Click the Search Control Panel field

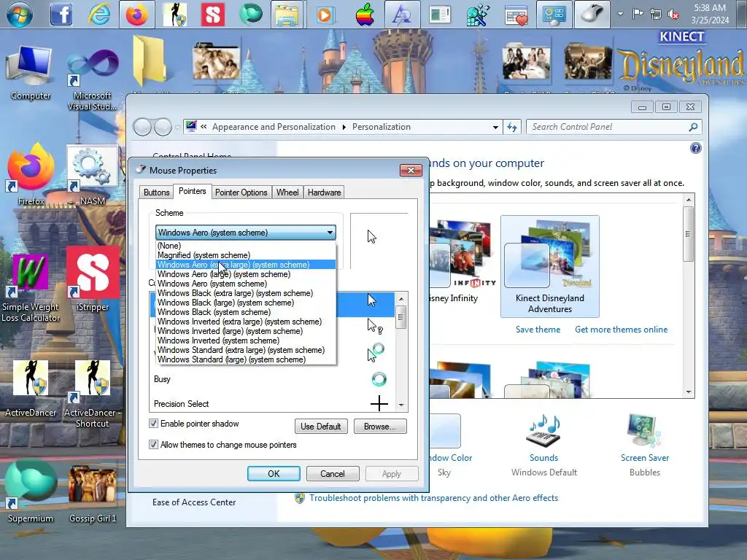coord(609,127)
